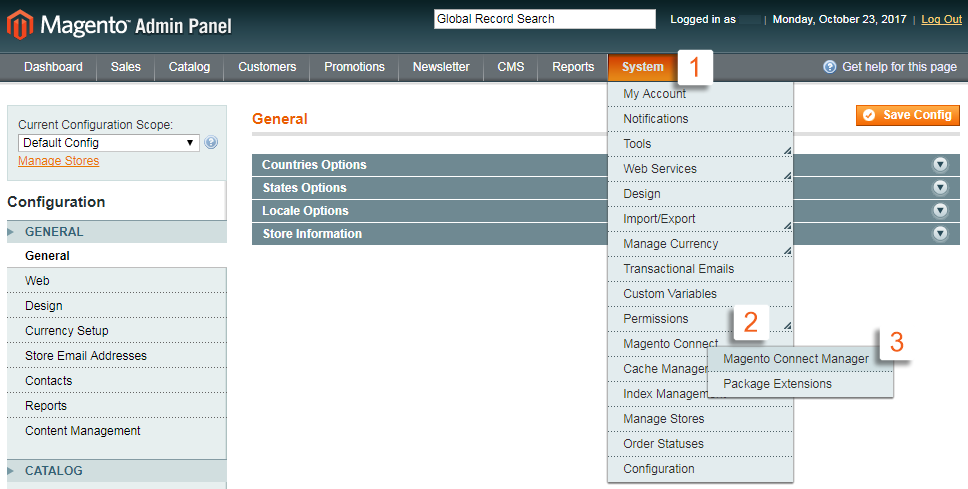Expand the CATALOG configuration group
This screenshot has width=968, height=489.
(117, 471)
